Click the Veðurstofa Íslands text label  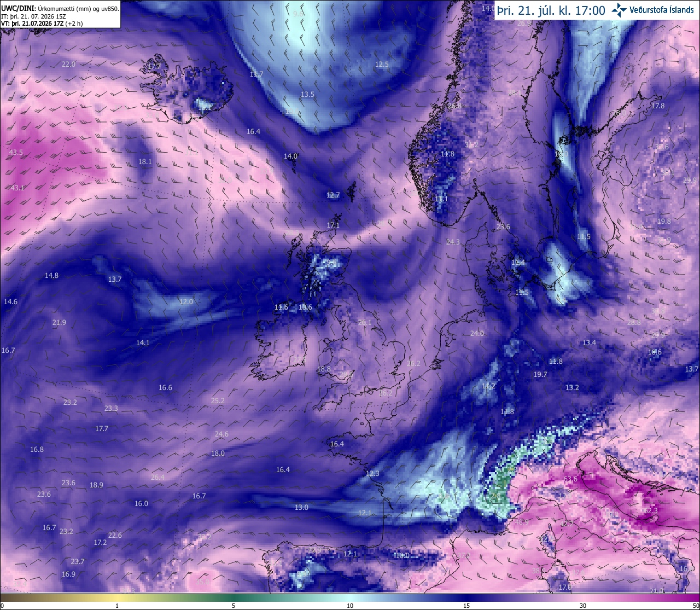click(x=662, y=10)
